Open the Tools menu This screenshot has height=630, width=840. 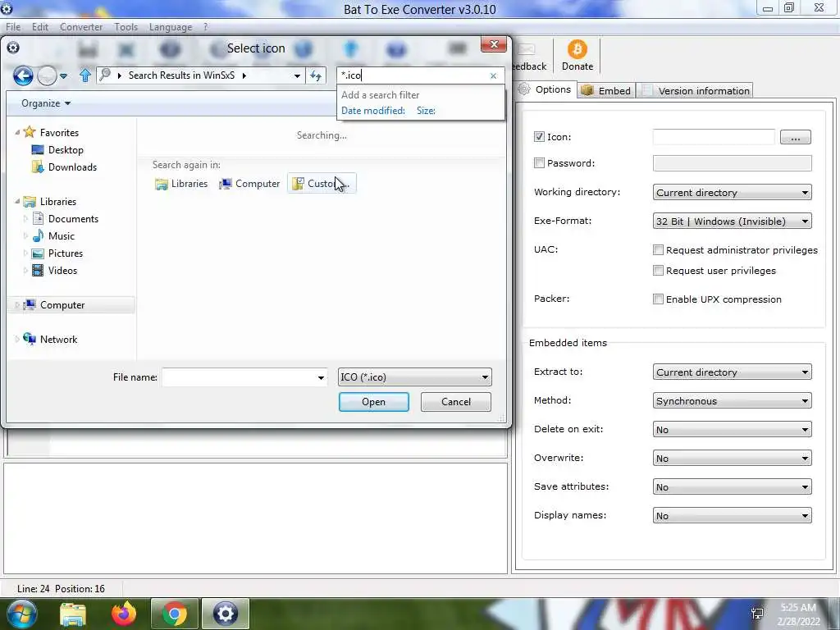[x=126, y=27]
